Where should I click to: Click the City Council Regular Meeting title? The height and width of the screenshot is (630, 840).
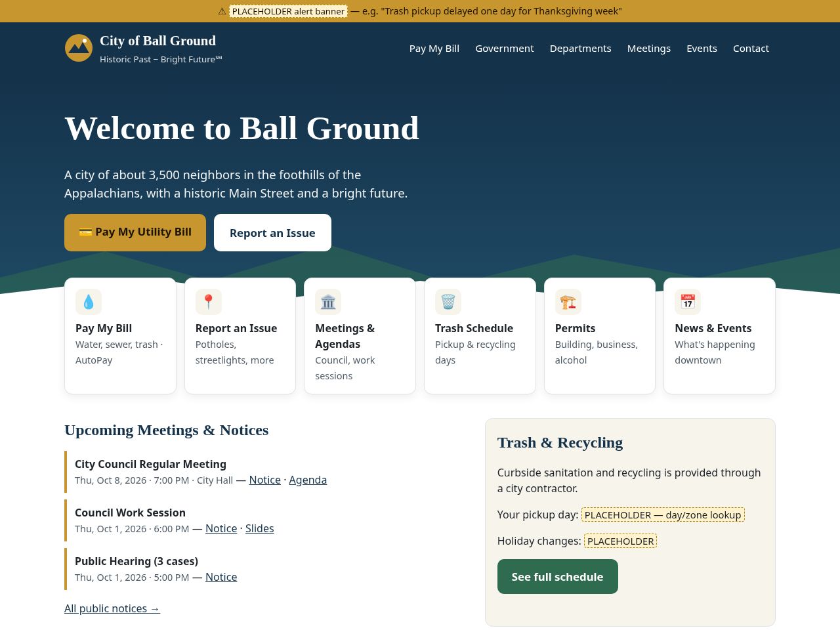150,464
